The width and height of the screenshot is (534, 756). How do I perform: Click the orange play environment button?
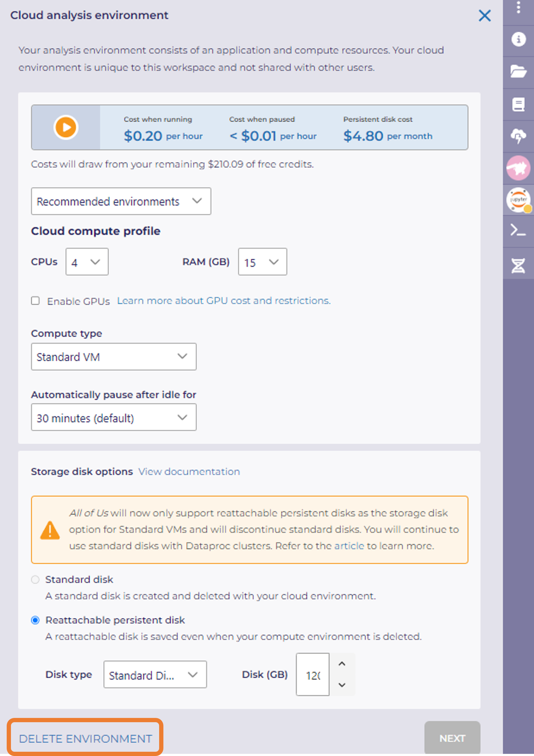coord(66,127)
